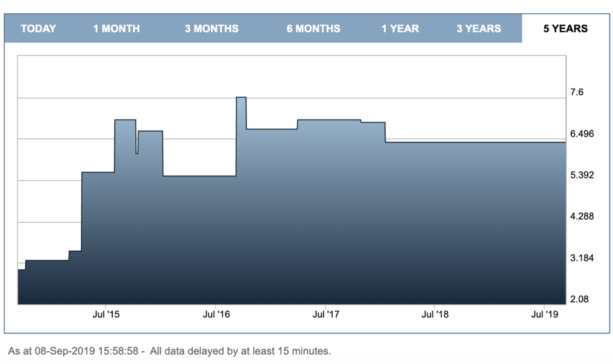
Task: Switch to the 3 YEARS tab
Action: coord(479,29)
